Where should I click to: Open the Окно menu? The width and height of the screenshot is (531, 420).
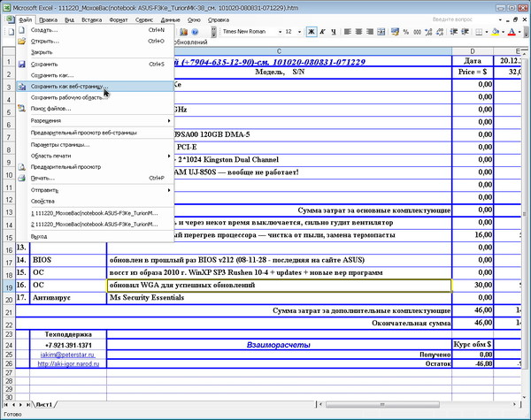(194, 20)
